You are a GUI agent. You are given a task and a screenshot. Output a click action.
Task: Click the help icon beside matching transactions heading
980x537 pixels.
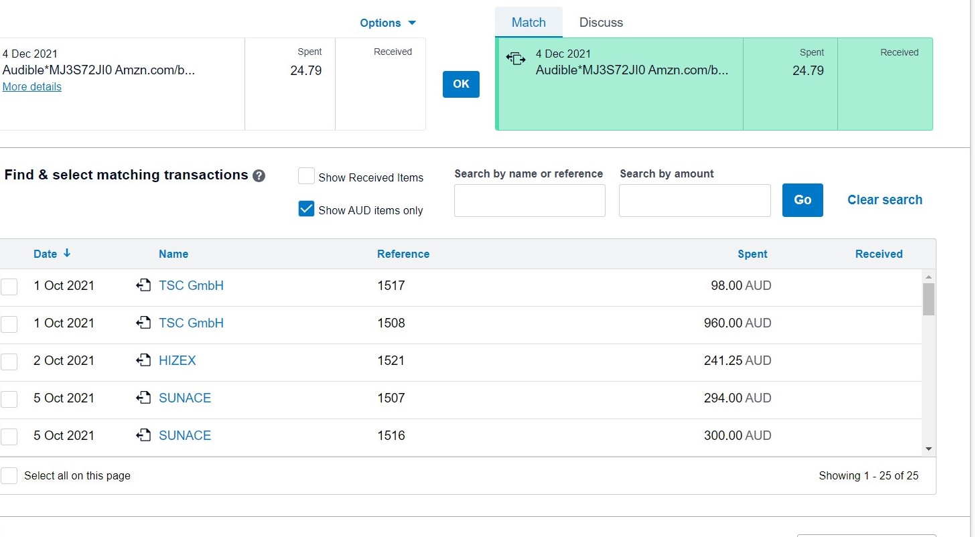coord(259,176)
